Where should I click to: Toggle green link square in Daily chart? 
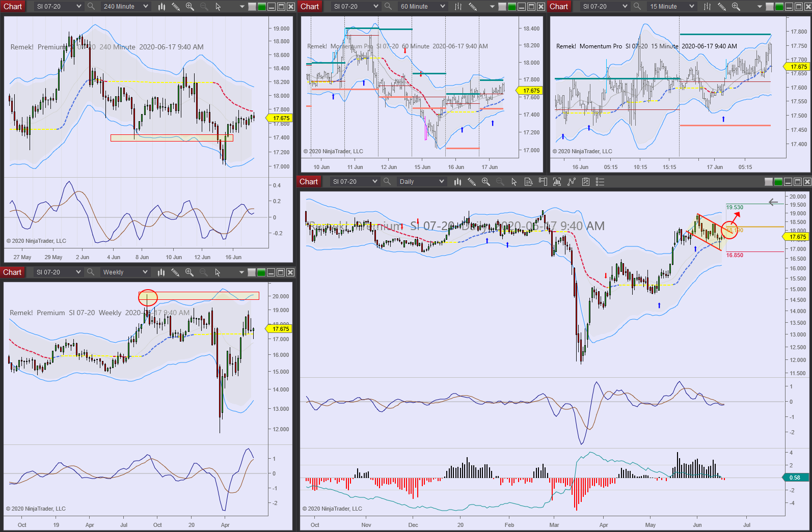(x=778, y=182)
